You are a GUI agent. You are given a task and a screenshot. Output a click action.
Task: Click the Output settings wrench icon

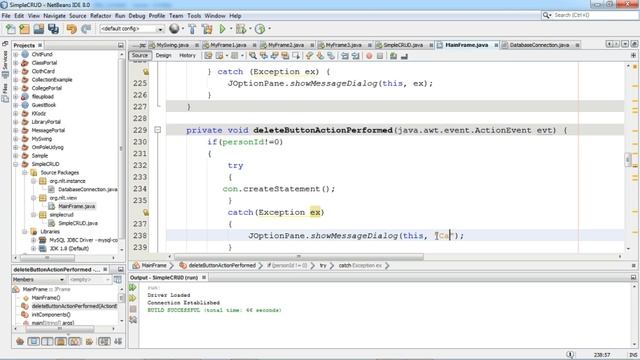133,320
